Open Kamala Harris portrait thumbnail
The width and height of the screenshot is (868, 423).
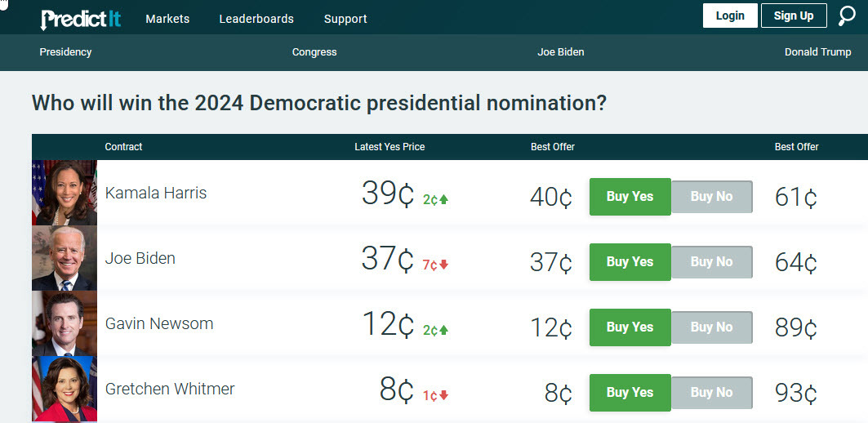[65, 193]
